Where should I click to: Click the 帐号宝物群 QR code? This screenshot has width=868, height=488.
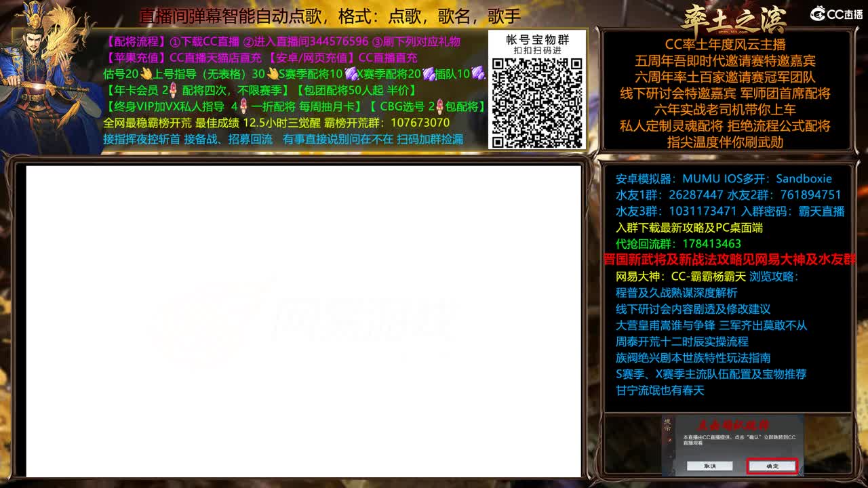coord(537,102)
